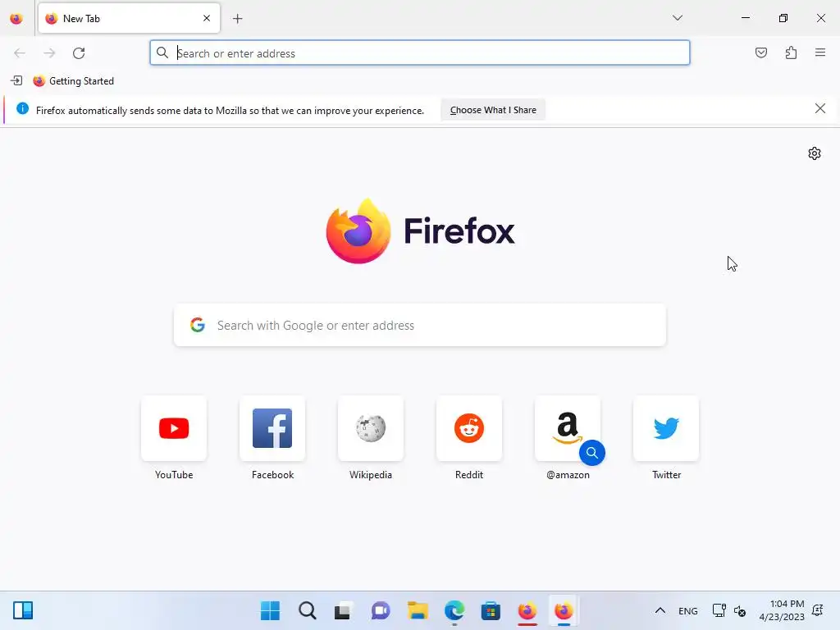The width and height of the screenshot is (840, 630).
Task: Open Windows taskbar search
Action: (x=307, y=610)
